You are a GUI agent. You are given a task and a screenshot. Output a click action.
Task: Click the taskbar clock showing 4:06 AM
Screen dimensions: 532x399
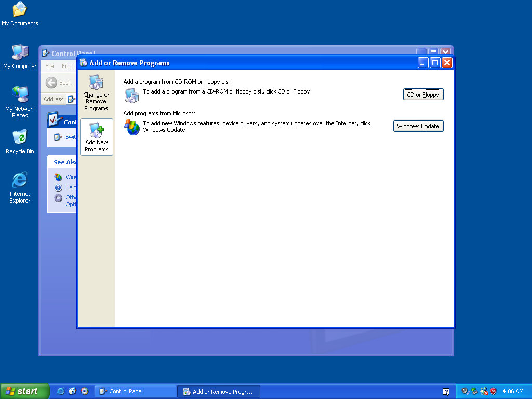(x=513, y=391)
